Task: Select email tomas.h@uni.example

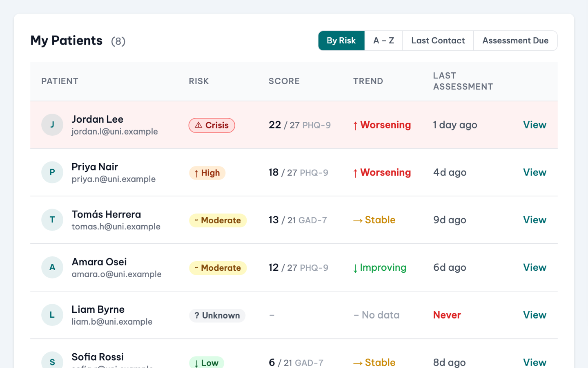Action: pyautogui.click(x=116, y=226)
